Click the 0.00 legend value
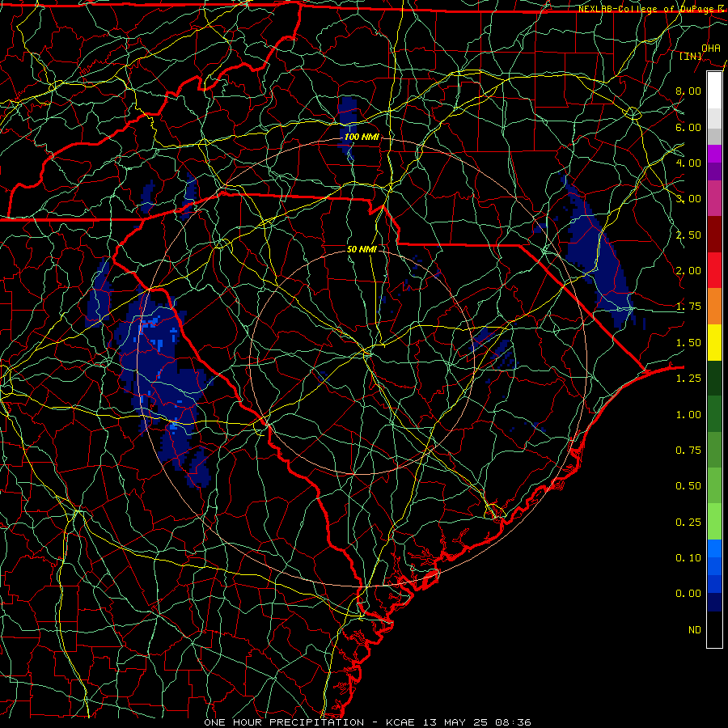The height and width of the screenshot is (728, 728). tap(688, 594)
